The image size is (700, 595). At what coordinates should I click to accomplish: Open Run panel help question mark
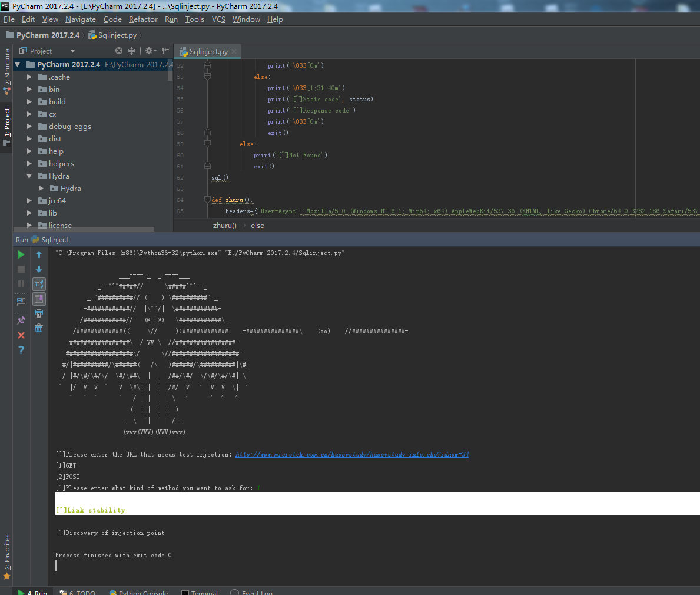[21, 350]
